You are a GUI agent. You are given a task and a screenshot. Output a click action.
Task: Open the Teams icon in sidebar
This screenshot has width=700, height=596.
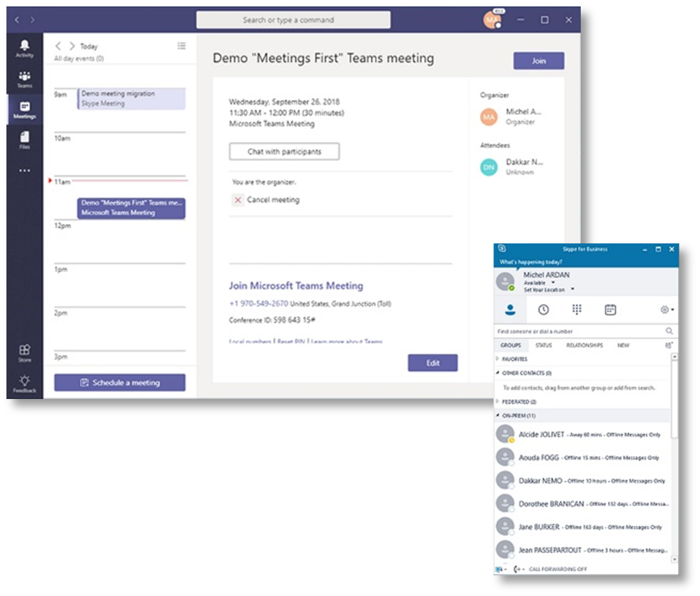24,79
